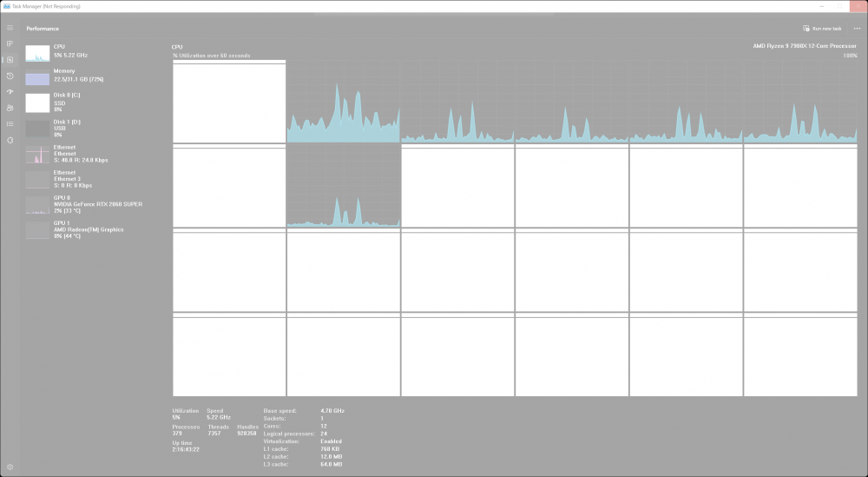This screenshot has height=477, width=868.
Task: Select the Memory mini graph thumbnail
Action: [x=37, y=77]
